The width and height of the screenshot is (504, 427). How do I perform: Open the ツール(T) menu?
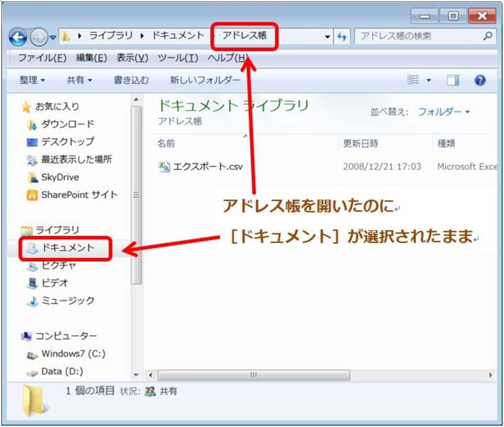coord(178,58)
